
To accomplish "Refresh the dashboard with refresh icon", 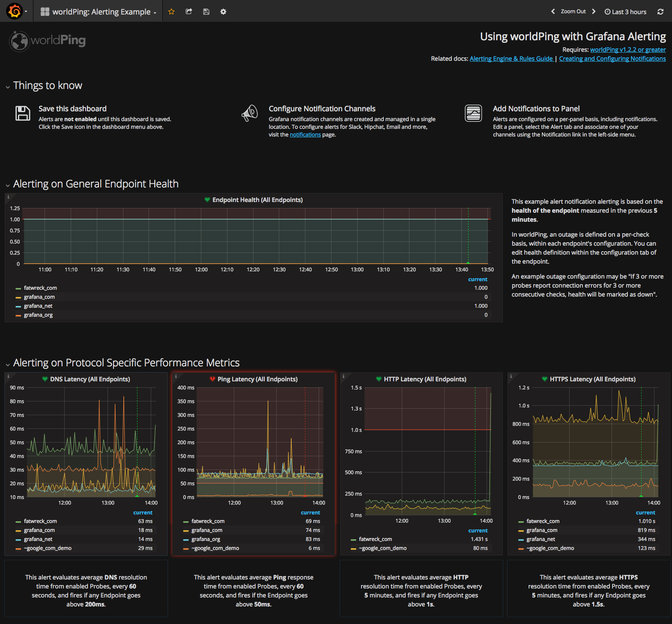I will tap(660, 12).
